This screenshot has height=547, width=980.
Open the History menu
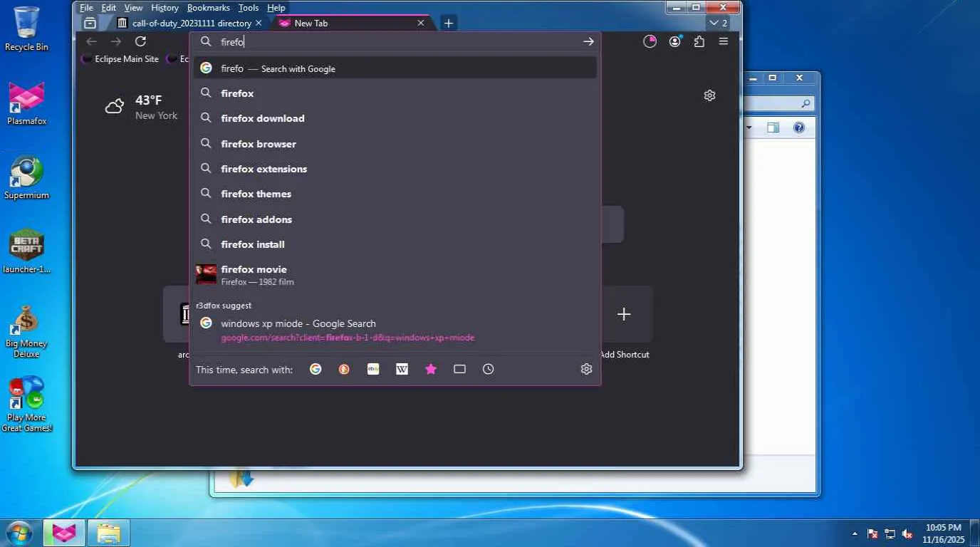[x=165, y=8]
